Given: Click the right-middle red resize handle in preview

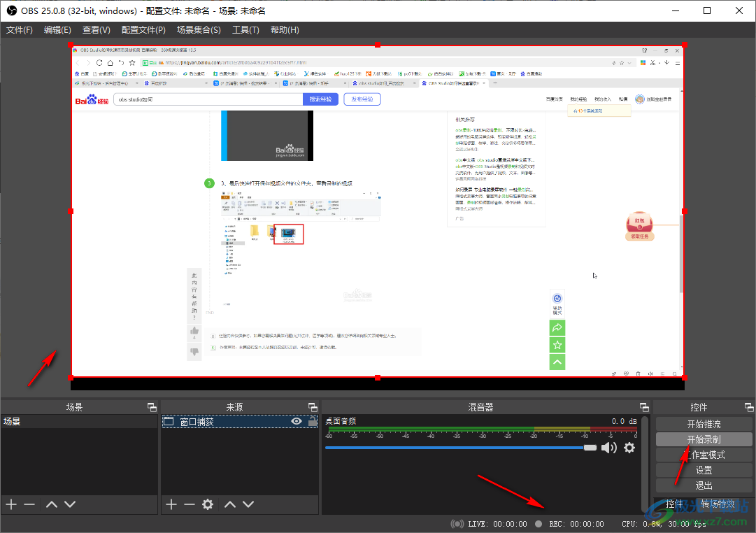Looking at the screenshot, I should 684,211.
